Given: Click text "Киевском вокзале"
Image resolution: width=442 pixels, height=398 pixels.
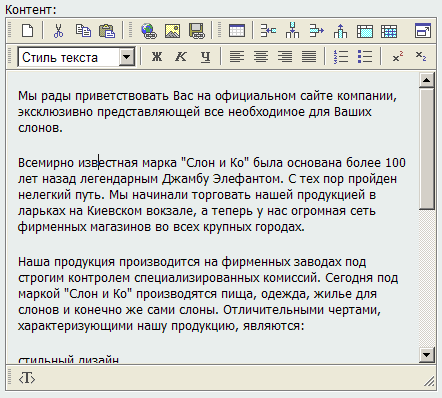Looking at the screenshot, I should pos(140,211).
